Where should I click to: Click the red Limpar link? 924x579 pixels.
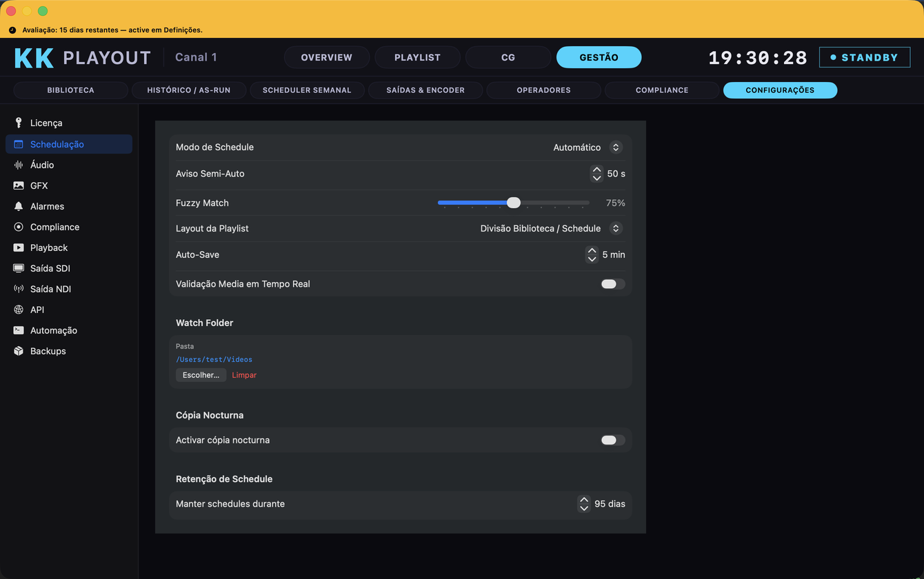point(244,375)
